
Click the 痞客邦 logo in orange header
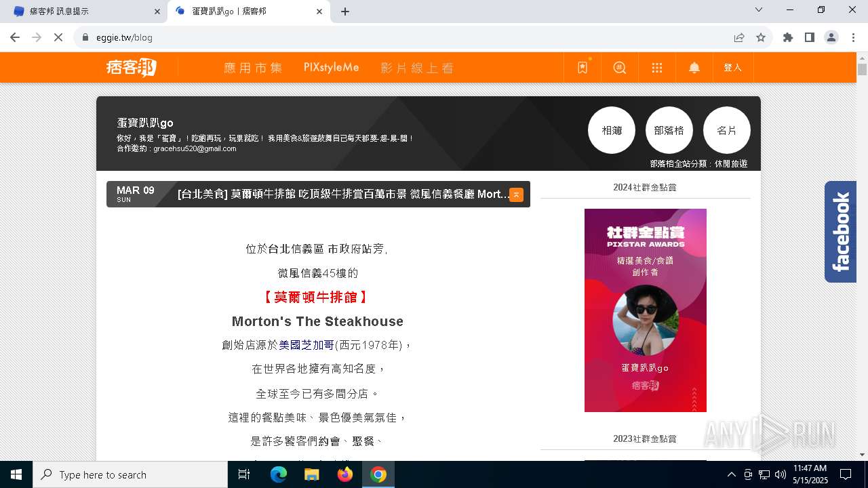click(x=132, y=67)
